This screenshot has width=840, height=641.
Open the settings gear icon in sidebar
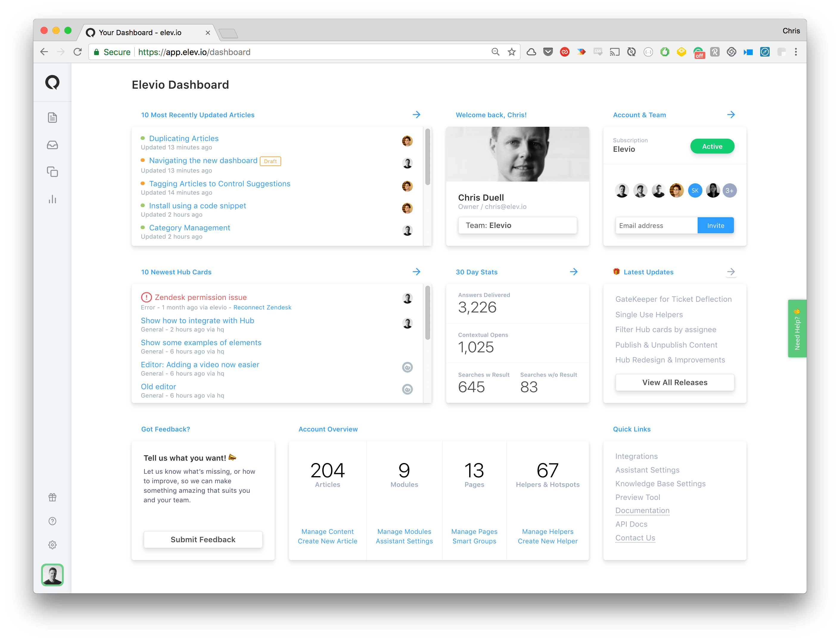click(52, 545)
